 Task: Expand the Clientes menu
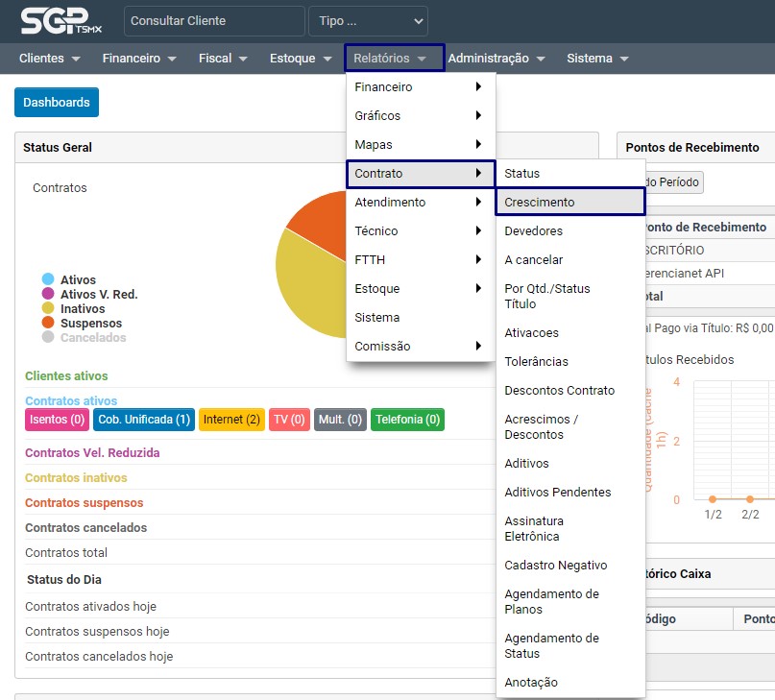[x=49, y=59]
